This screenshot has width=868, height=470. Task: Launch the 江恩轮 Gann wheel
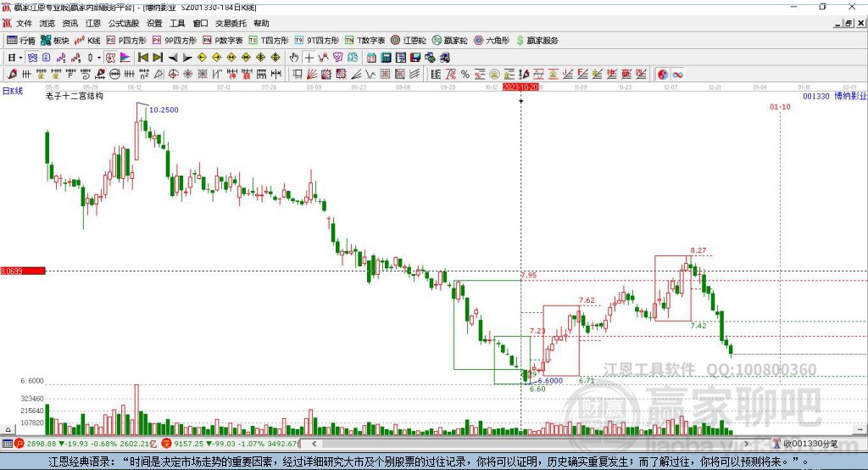409,41
